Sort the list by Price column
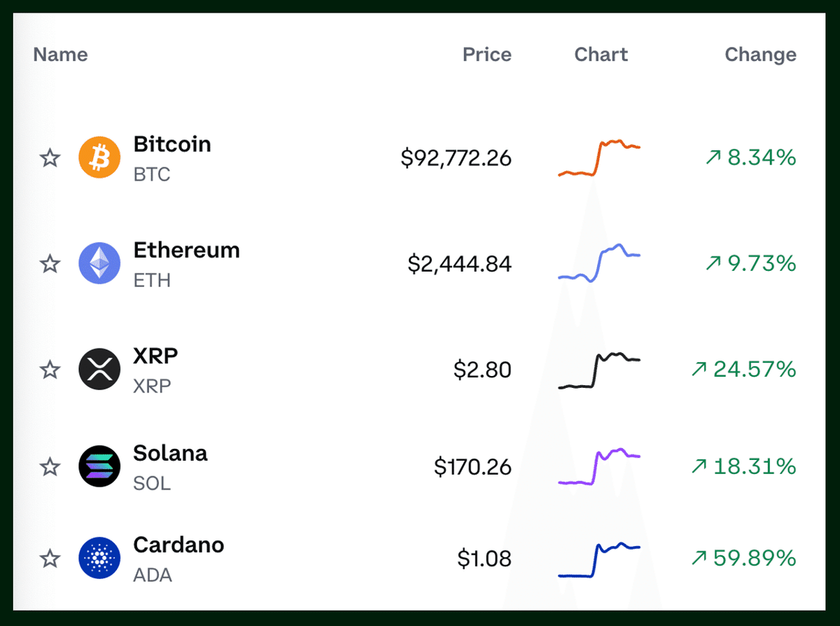 tap(486, 55)
